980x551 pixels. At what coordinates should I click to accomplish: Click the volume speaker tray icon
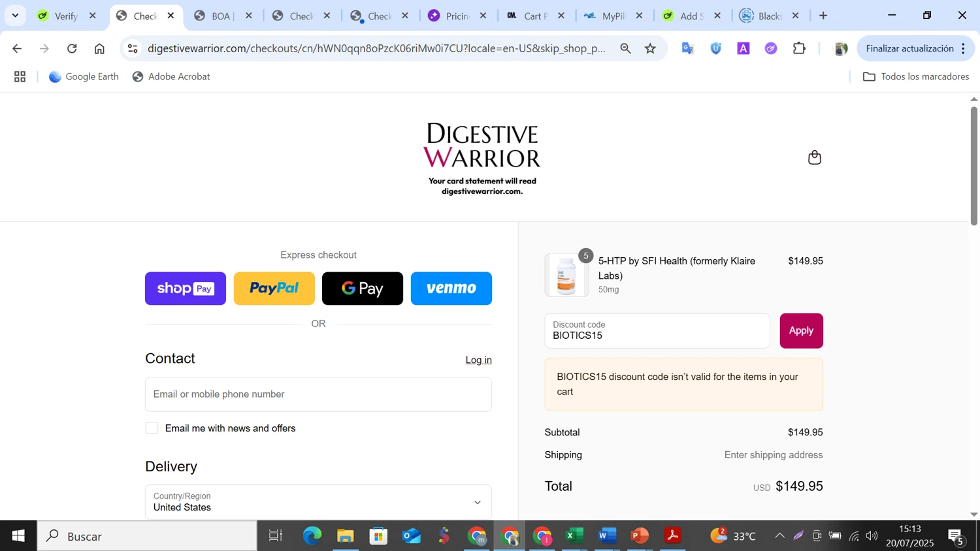click(x=872, y=536)
